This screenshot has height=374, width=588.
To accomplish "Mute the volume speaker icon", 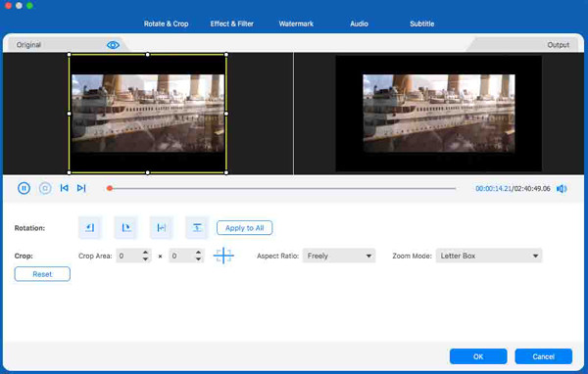I will 562,189.
